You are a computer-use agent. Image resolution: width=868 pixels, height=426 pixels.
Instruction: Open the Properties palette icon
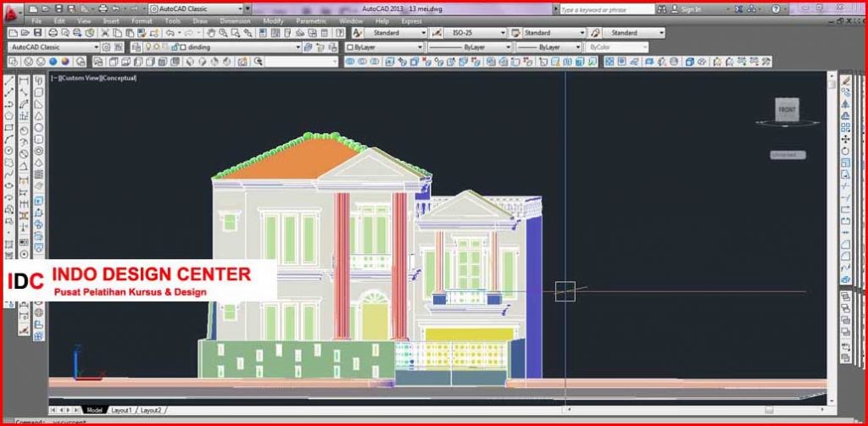263,33
